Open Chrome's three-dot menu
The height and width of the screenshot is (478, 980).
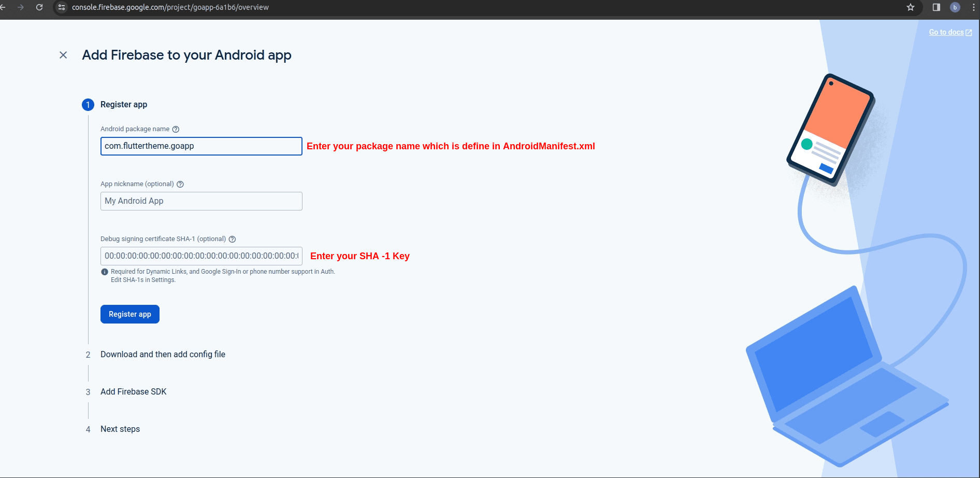point(974,7)
